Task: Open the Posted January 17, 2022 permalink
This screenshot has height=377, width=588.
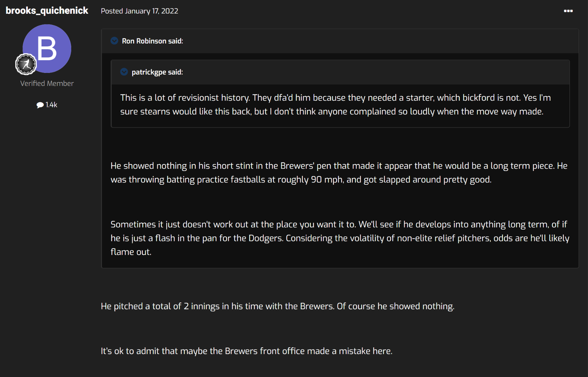Action: [139, 11]
